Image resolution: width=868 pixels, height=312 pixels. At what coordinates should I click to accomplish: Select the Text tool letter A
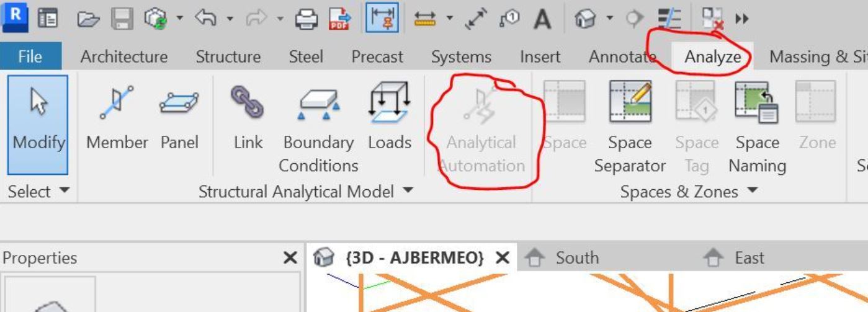[542, 20]
